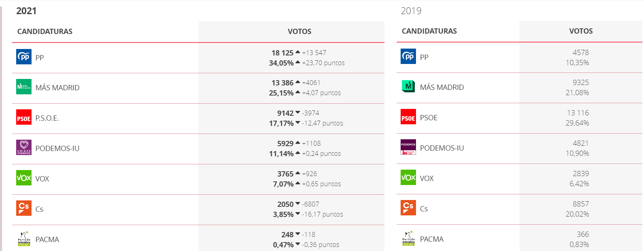The height and width of the screenshot is (251, 644).
Task: Click the PACMA logo in 2021 table
Action: pos(24,238)
